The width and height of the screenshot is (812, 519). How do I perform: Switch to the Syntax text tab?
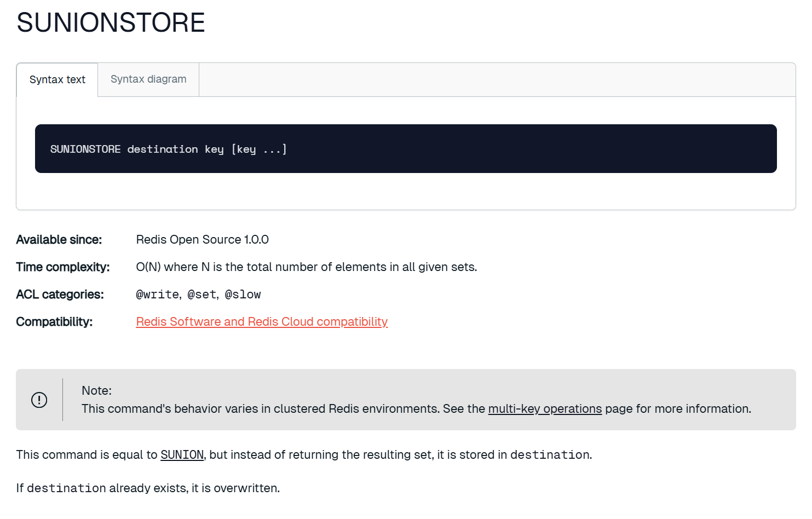pos(57,80)
